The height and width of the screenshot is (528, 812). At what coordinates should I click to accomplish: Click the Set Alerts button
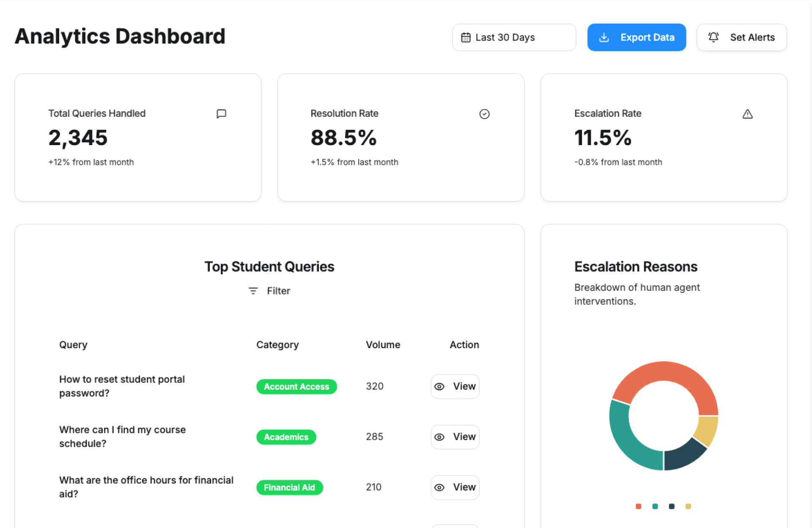pos(741,38)
